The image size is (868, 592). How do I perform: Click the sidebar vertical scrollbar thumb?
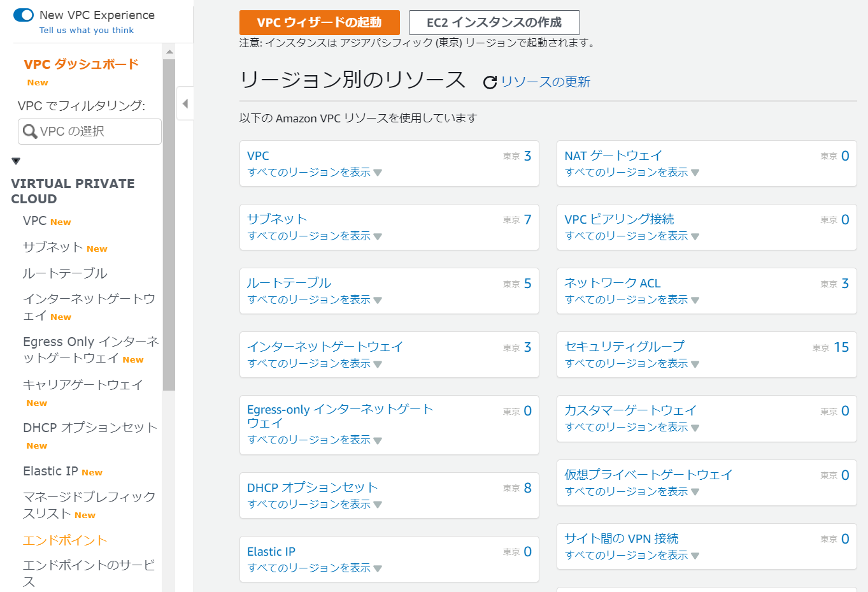point(169,224)
